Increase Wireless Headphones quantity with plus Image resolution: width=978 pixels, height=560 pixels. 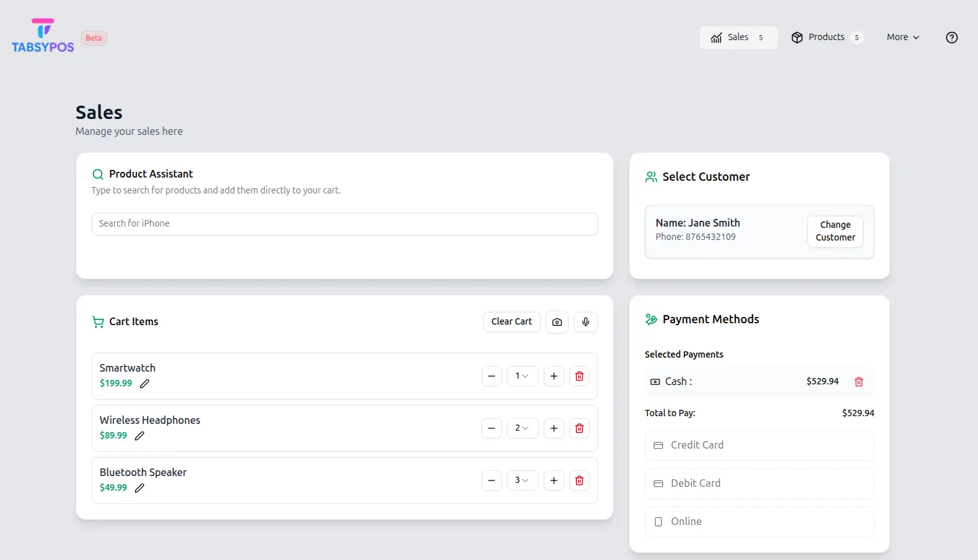click(x=554, y=428)
